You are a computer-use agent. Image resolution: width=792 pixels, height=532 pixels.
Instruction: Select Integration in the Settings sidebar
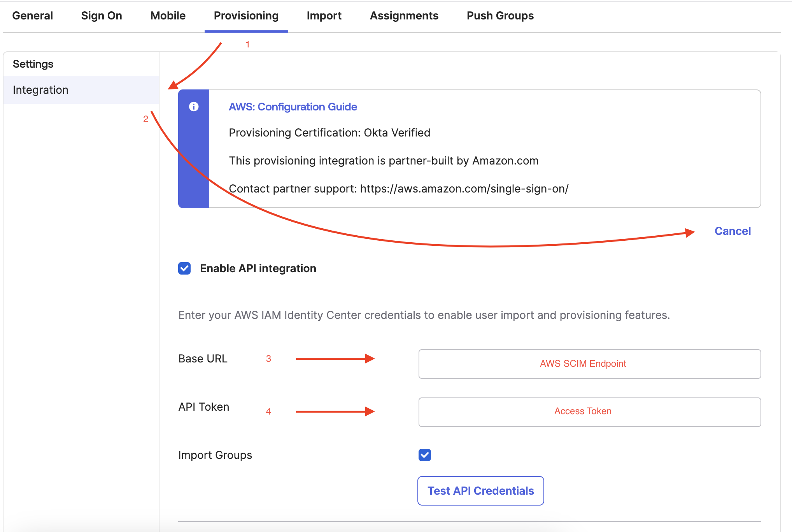81,90
